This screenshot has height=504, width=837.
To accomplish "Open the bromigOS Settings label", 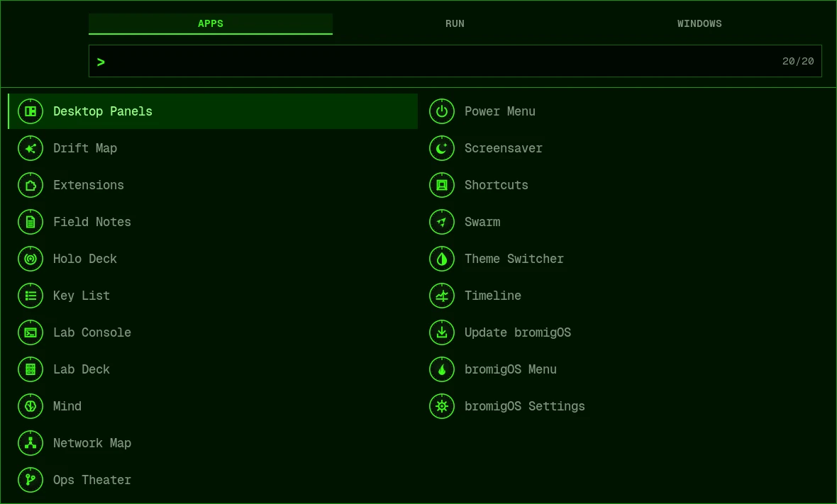I will coord(525,406).
